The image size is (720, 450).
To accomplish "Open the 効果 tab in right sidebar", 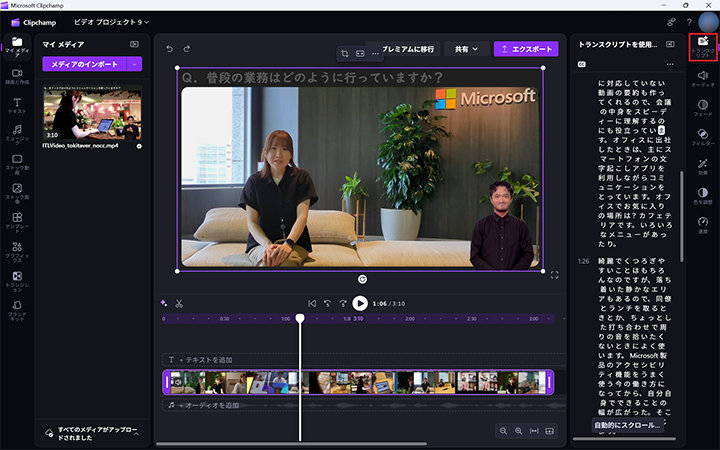I will coord(703,167).
